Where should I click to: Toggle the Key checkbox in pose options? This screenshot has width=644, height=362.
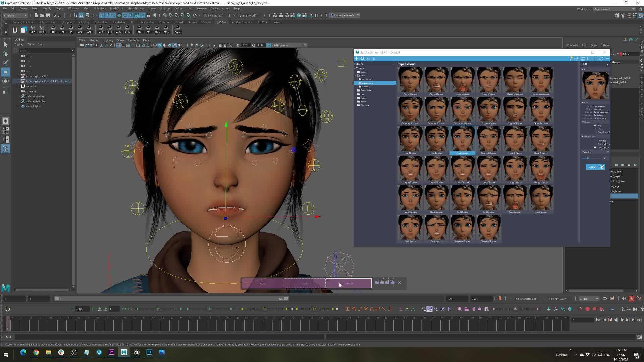(x=595, y=126)
